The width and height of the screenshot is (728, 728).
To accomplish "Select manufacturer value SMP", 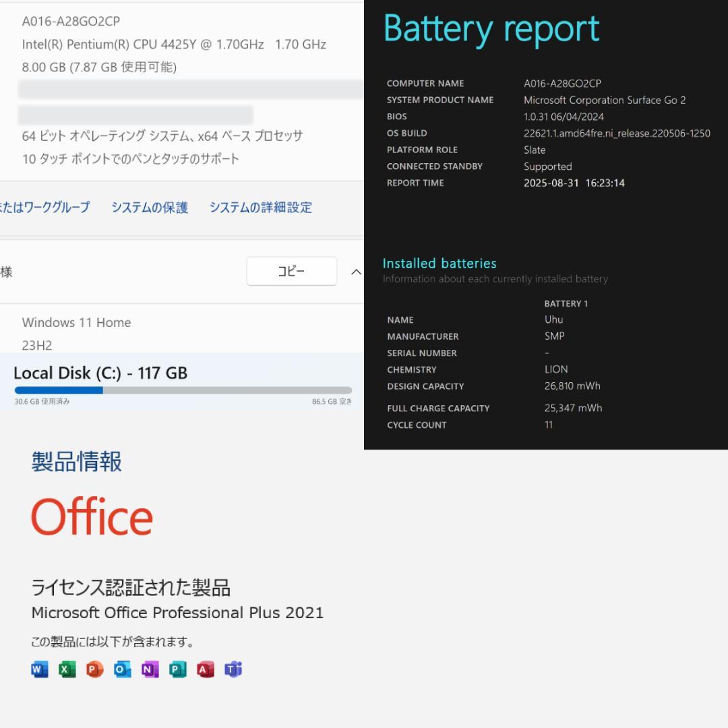I will point(554,336).
